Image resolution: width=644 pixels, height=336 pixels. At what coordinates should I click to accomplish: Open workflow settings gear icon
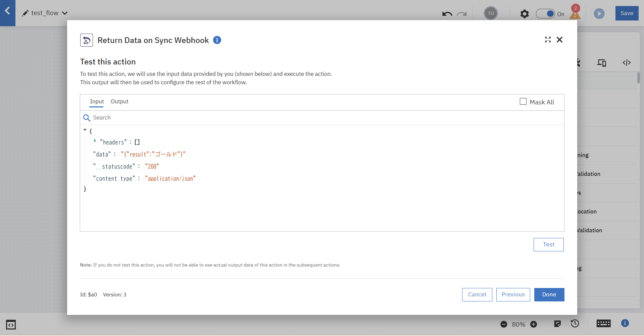pyautogui.click(x=525, y=14)
